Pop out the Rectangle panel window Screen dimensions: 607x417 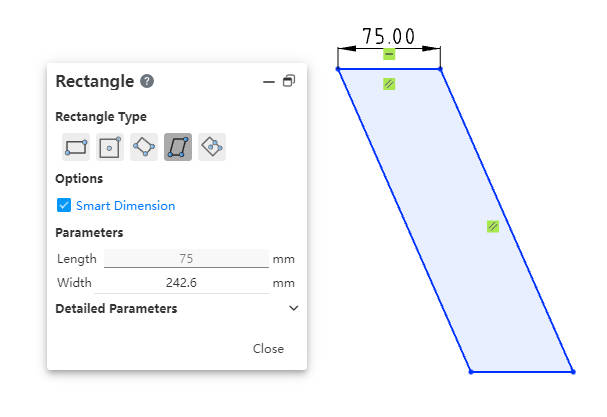click(289, 82)
